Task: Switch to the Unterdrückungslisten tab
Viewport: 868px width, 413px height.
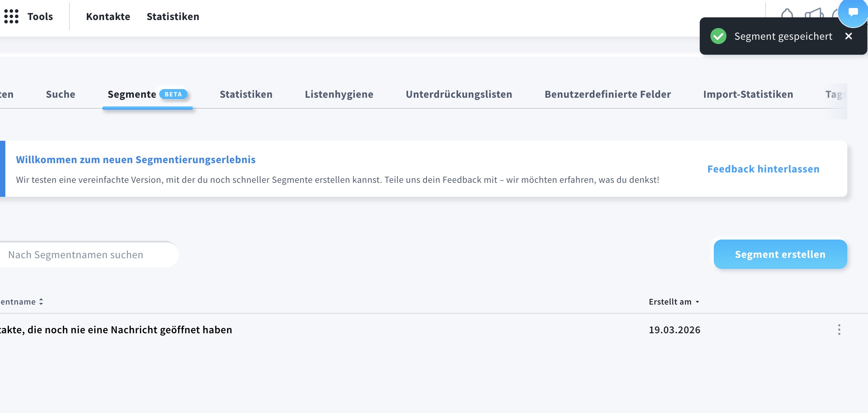Action: (x=459, y=94)
